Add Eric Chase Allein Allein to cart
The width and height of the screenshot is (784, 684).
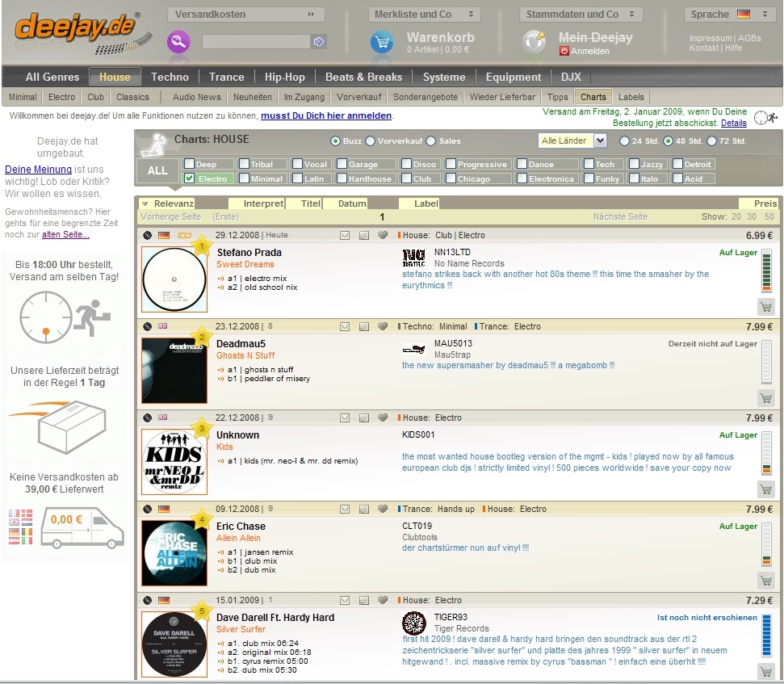[766, 581]
